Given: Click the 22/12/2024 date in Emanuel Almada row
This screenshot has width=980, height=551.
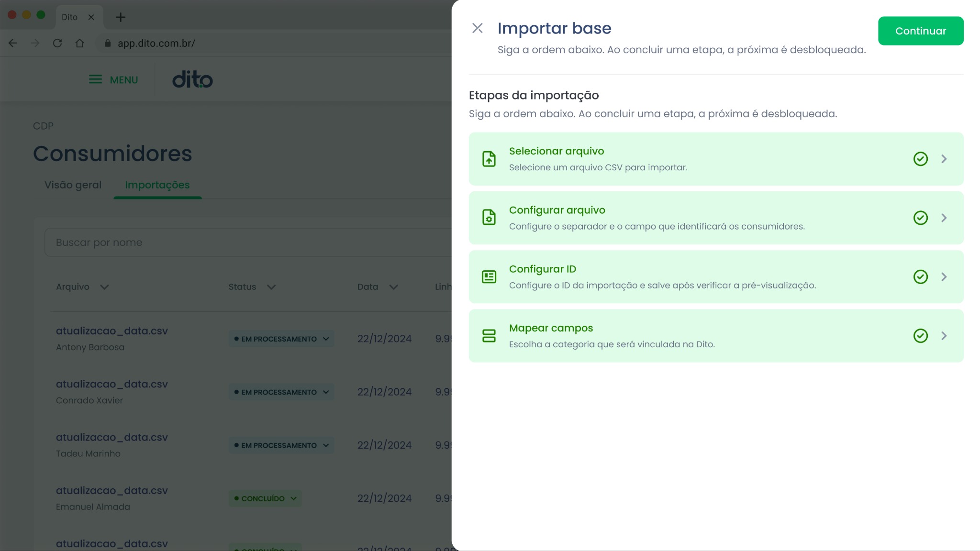Looking at the screenshot, I should coord(384,498).
